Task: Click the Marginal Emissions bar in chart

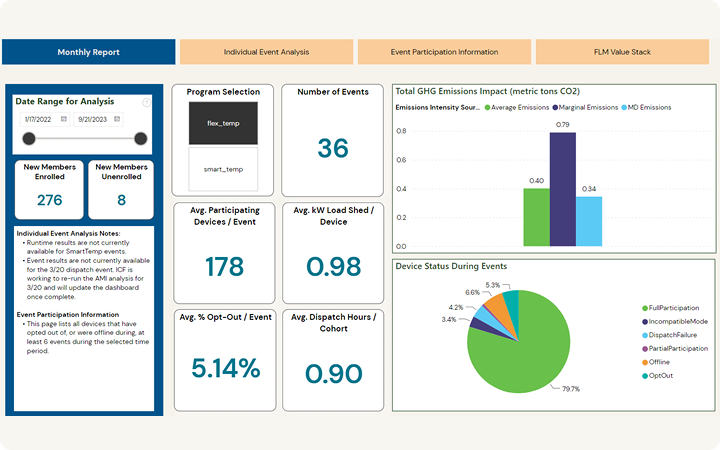Action: pyautogui.click(x=563, y=189)
